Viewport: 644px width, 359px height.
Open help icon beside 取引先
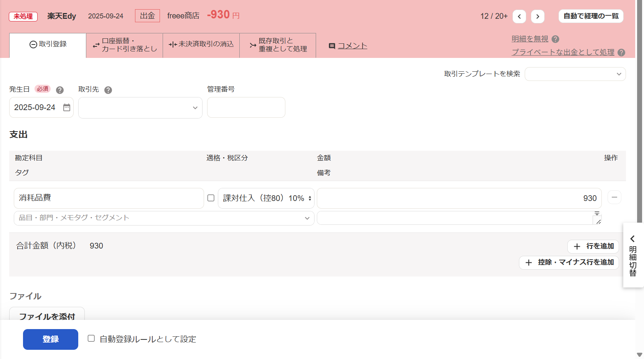(108, 90)
